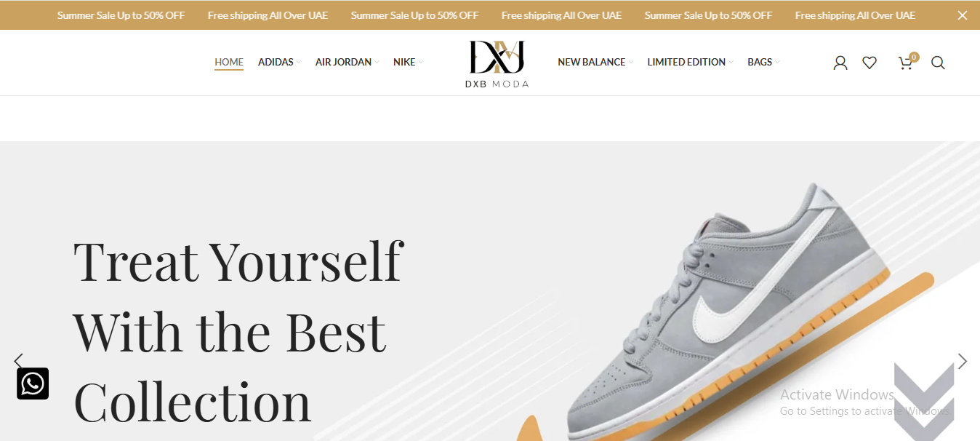Click first Free shipping All Over UAE text

click(268, 15)
